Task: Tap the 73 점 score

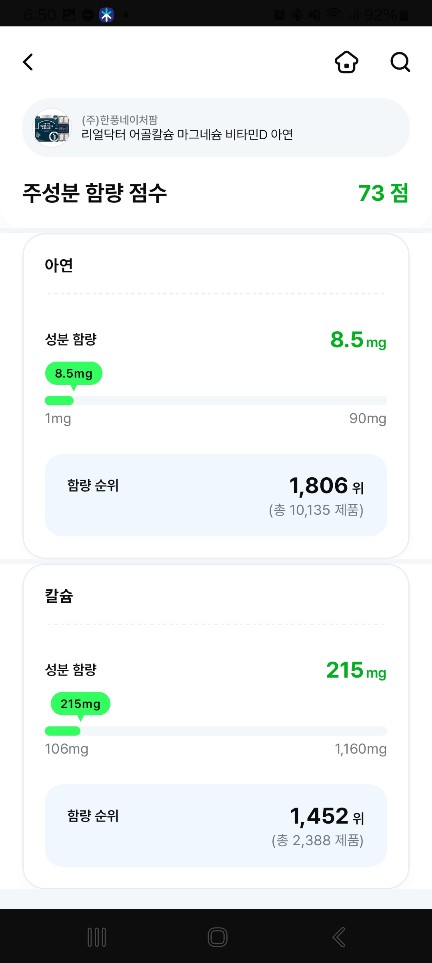Action: coord(383,193)
